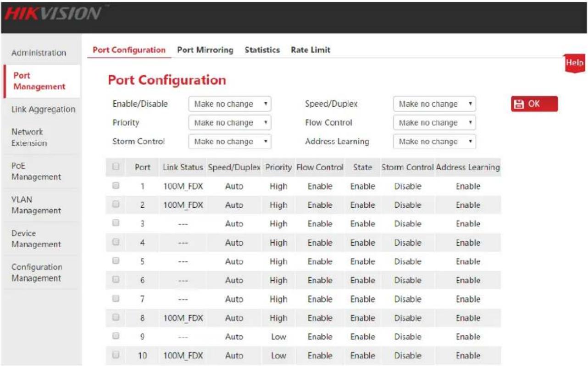Click the Port column header
588x366 pixels.
(x=143, y=167)
